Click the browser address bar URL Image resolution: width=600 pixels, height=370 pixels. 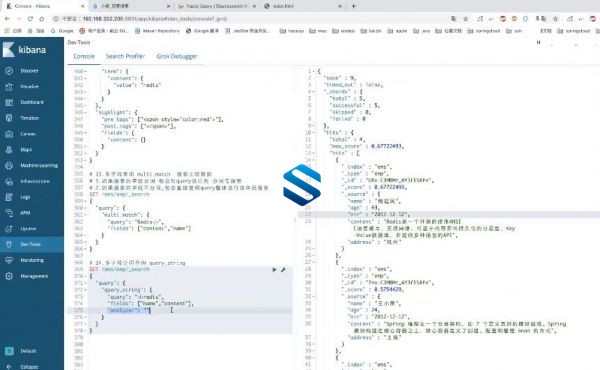click(155, 19)
